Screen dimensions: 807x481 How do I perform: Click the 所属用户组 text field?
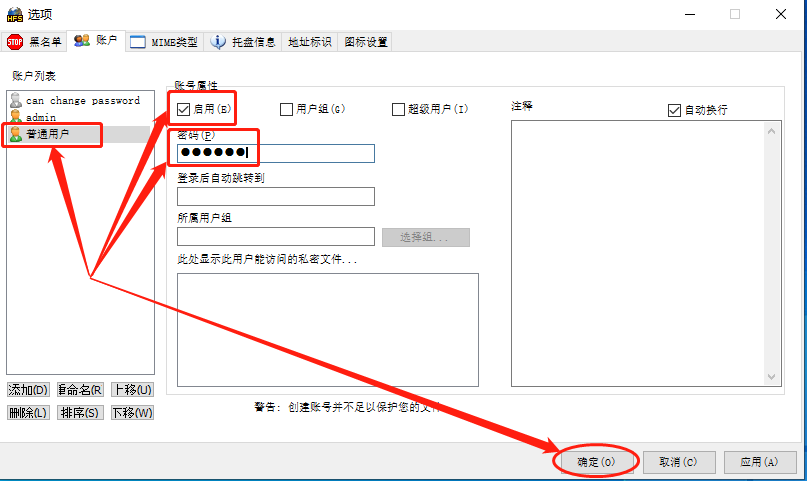coord(276,237)
